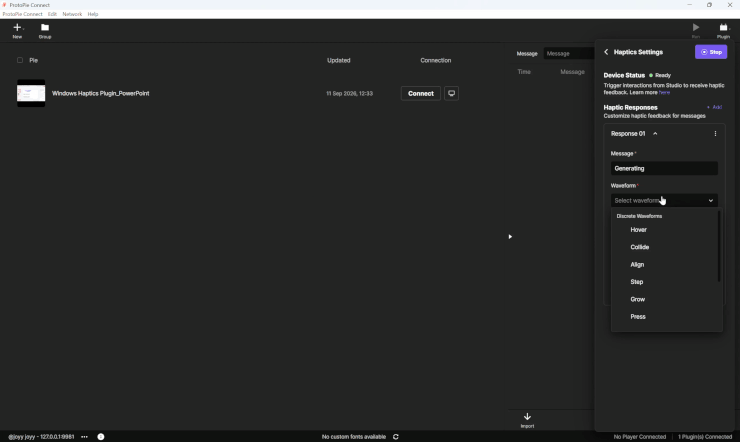Image resolution: width=740 pixels, height=442 pixels.
Task: Click the Pie column header label
Action: 34,60
